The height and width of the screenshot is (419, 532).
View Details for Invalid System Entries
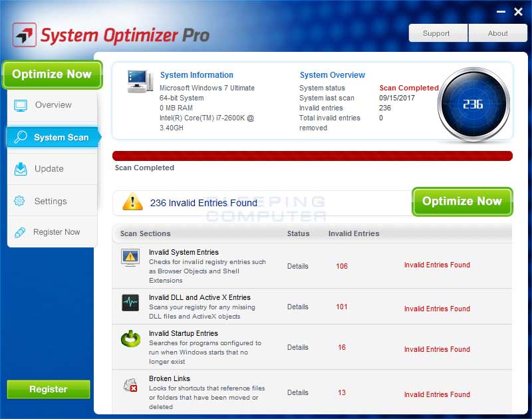[x=297, y=266]
